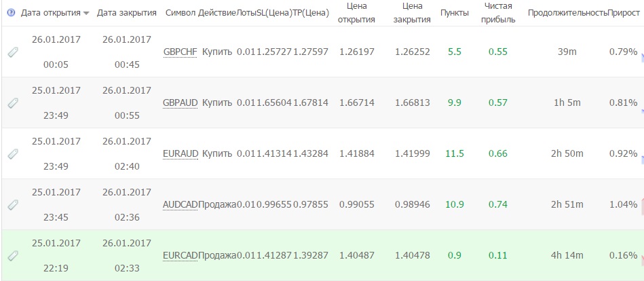Click the 4h 14m duration cell
This screenshot has height=281, width=644.
tap(567, 255)
